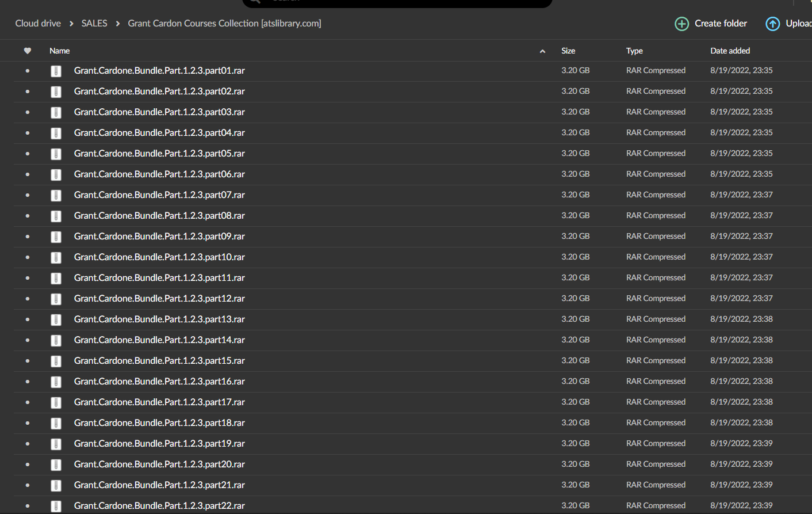Image resolution: width=812 pixels, height=514 pixels.
Task: Click the heart icon in the column header
Action: 27,51
